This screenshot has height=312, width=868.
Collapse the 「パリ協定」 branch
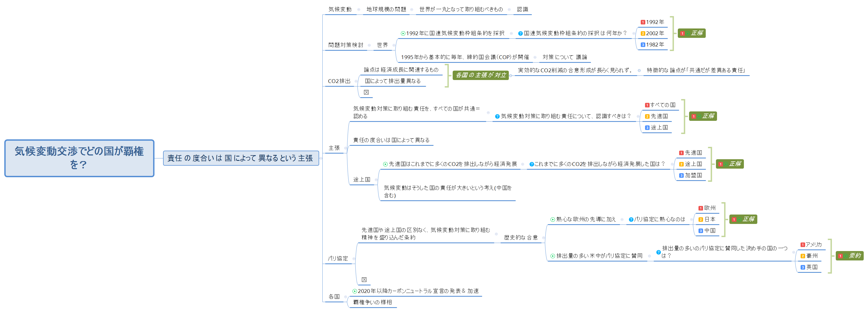pyautogui.click(x=354, y=258)
